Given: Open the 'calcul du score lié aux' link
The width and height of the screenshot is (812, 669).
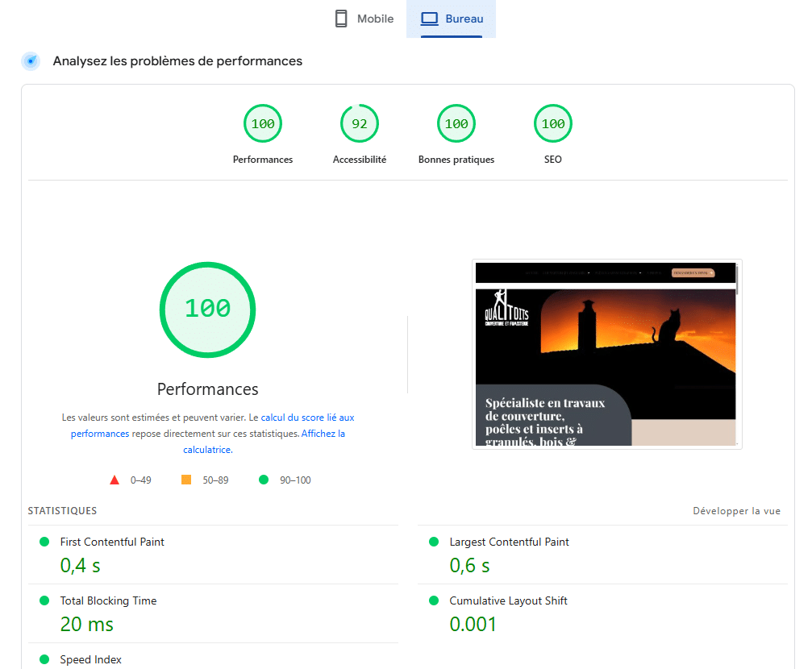Looking at the screenshot, I should point(307,418).
